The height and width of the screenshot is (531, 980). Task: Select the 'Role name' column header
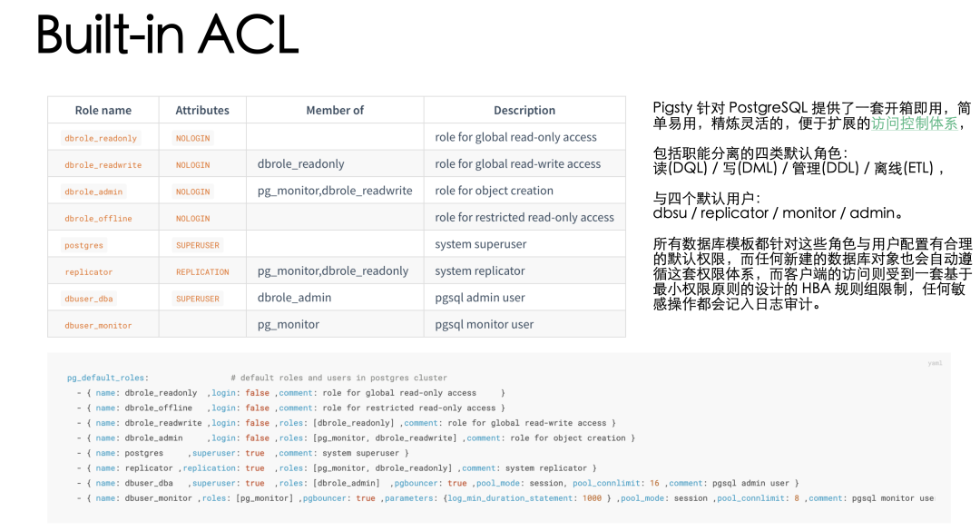pyautogui.click(x=103, y=110)
